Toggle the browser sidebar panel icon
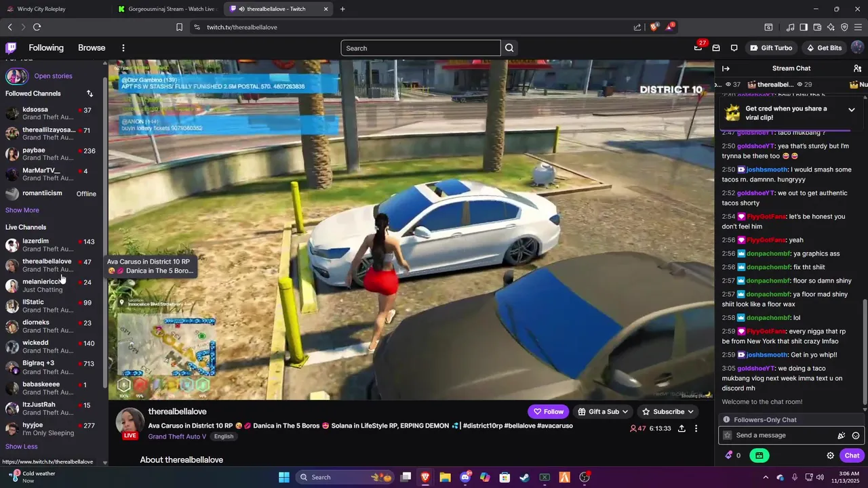Screen dimensions: 868x488 (x=804, y=27)
